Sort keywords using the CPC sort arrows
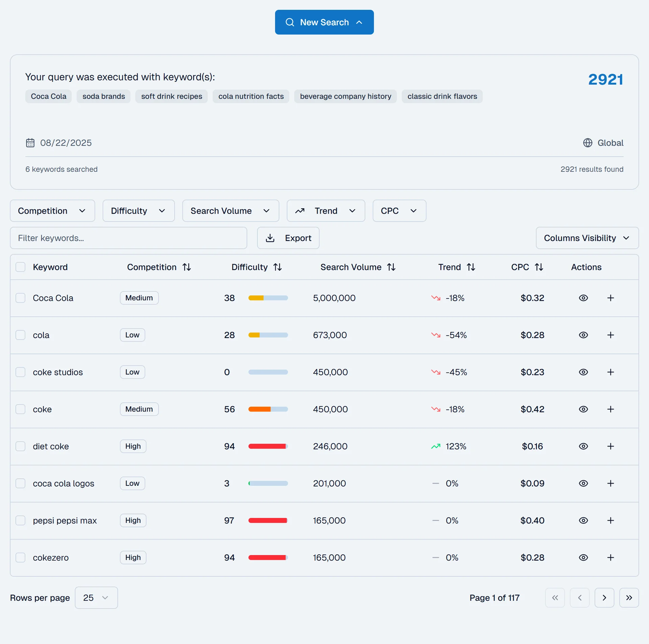The width and height of the screenshot is (649, 644). pyautogui.click(x=539, y=267)
